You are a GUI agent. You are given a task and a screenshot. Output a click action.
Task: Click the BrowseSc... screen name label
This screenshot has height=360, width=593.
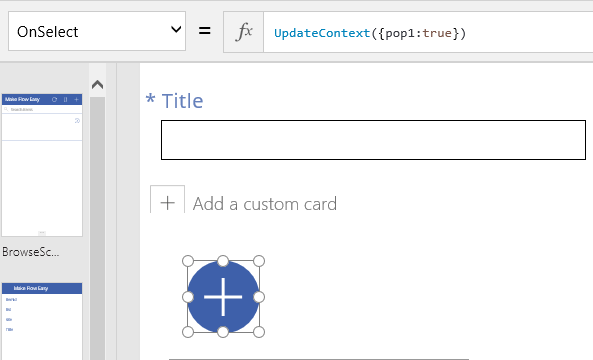pyautogui.click(x=31, y=252)
